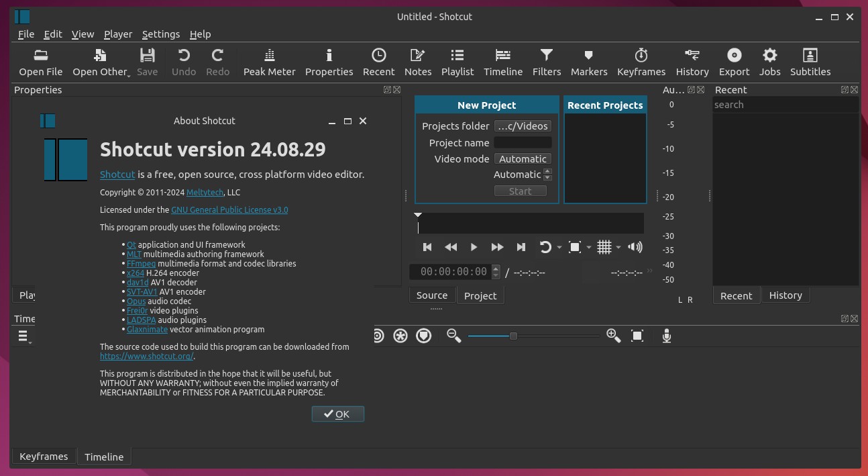This screenshot has width=868, height=476.
Task: Click the timeline zoom out magnifier
Action: 454,336
